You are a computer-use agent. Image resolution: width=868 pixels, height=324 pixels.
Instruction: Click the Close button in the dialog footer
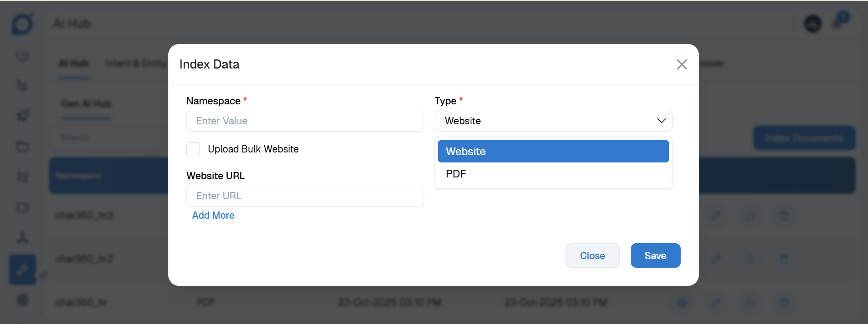[x=592, y=255]
